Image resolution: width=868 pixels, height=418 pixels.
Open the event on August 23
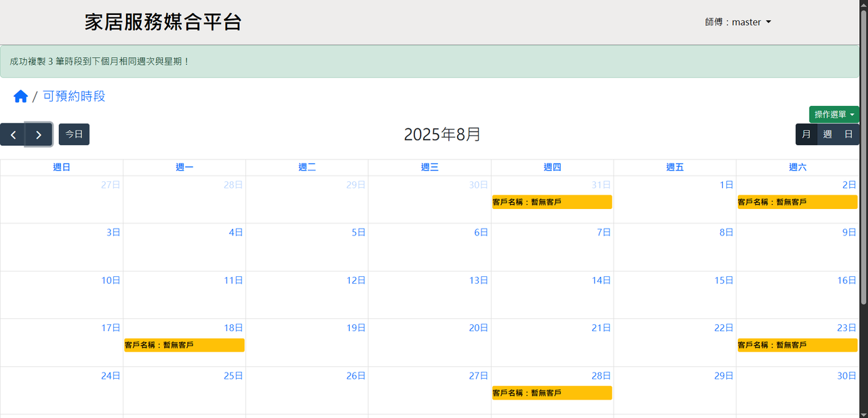(x=797, y=345)
